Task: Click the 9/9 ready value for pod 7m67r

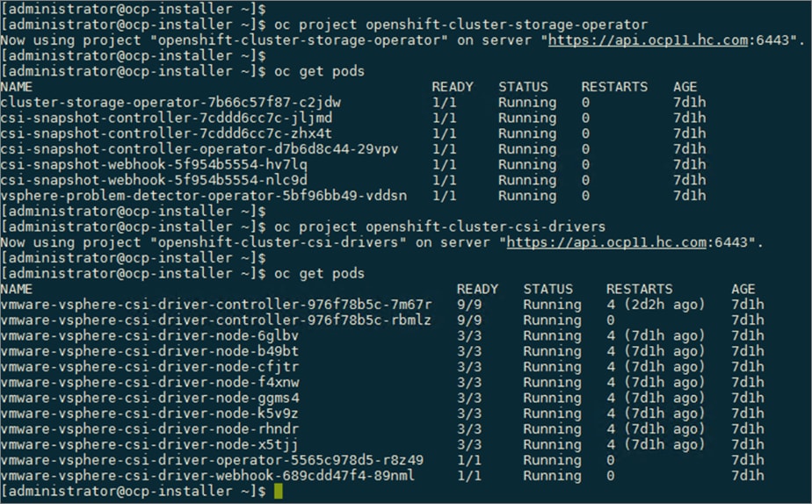Action: [x=469, y=305]
